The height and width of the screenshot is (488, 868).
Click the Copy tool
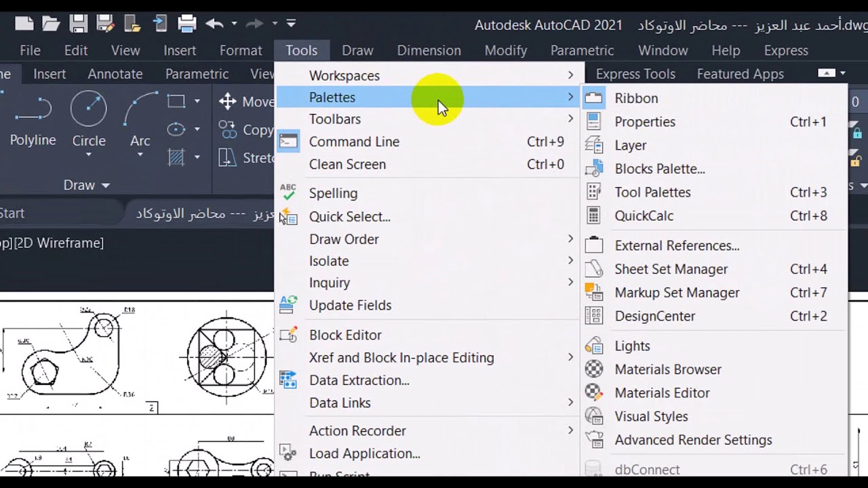click(x=246, y=129)
